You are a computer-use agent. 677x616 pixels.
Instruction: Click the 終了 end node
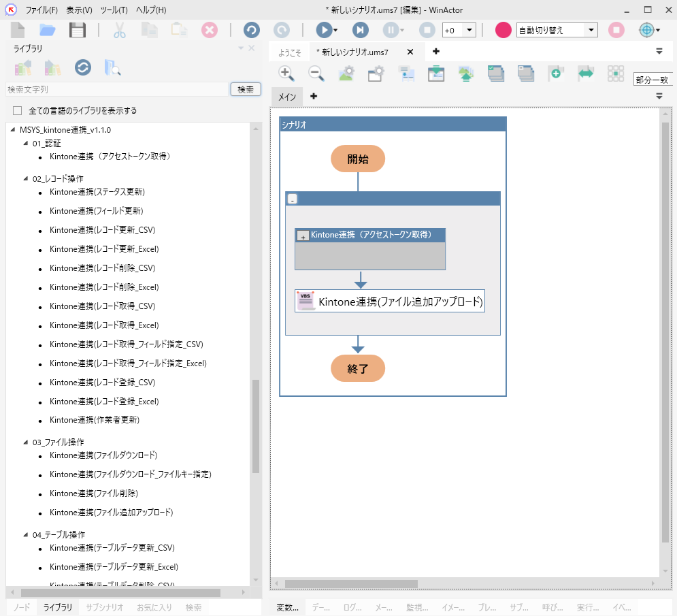pyautogui.click(x=358, y=368)
